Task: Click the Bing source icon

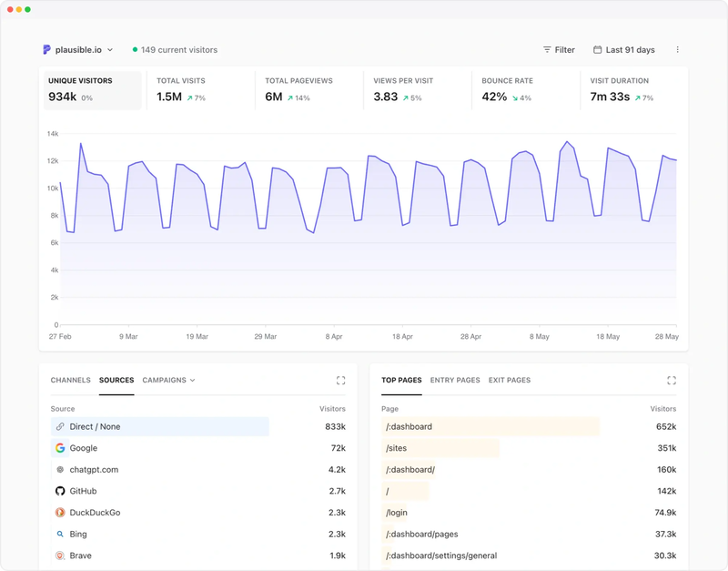Action: [60, 534]
